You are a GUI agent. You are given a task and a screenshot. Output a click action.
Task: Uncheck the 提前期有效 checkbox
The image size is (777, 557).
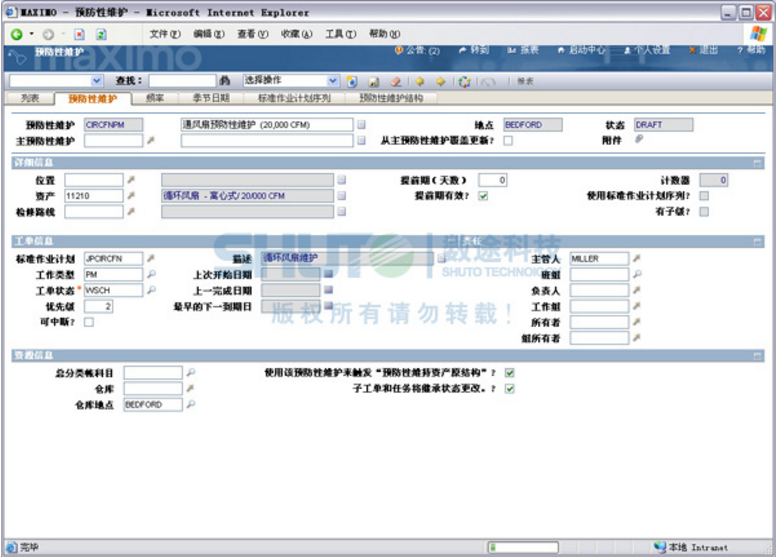tap(483, 196)
